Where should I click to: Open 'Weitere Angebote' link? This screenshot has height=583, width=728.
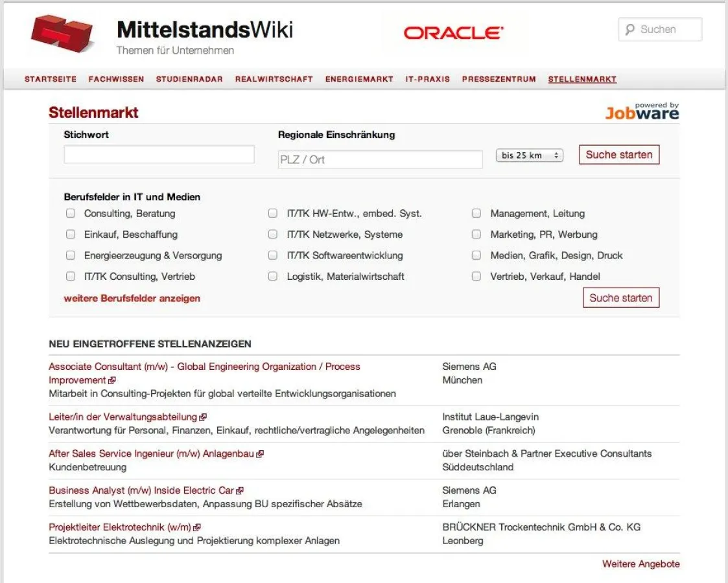click(640, 564)
